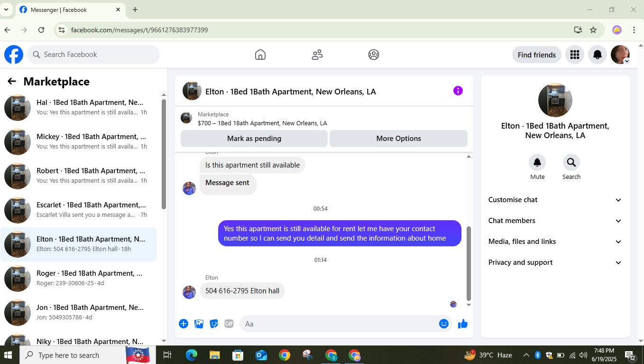Open the account profile picture menu
The image size is (644, 364).
pos(620,55)
